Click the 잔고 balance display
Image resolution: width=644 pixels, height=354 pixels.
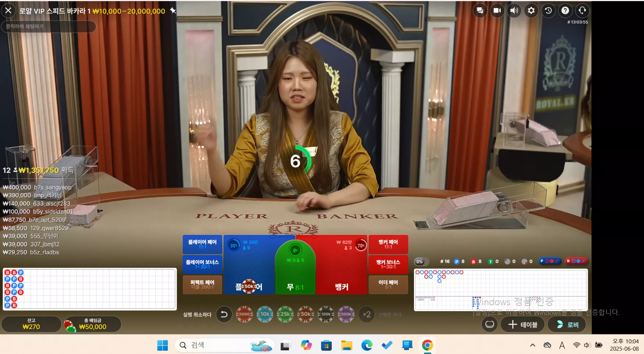pos(31,324)
